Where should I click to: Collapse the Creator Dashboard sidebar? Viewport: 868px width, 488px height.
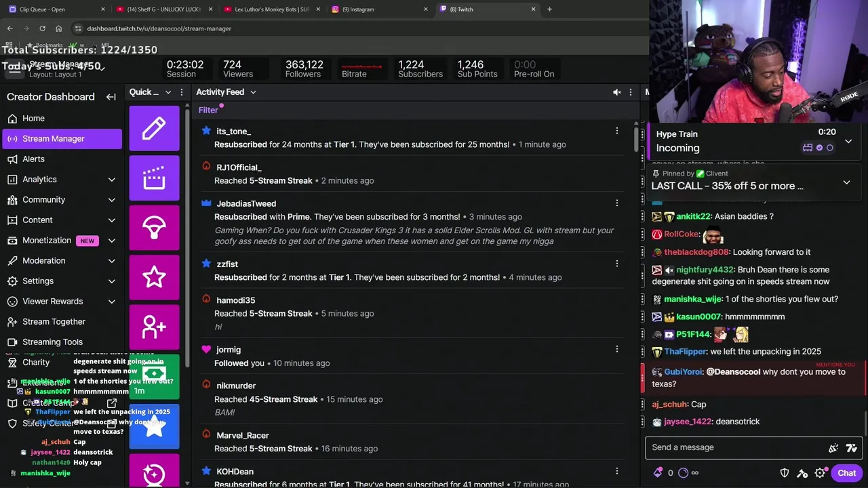tap(111, 97)
